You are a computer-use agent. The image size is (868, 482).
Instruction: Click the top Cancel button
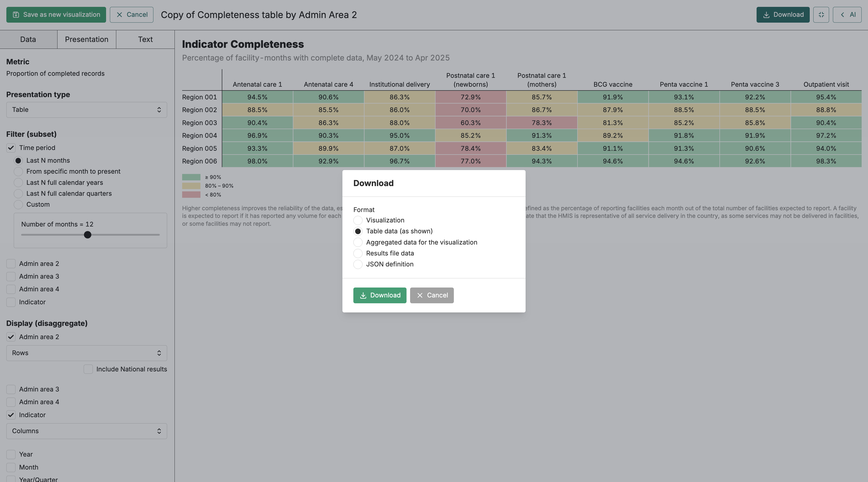(132, 15)
